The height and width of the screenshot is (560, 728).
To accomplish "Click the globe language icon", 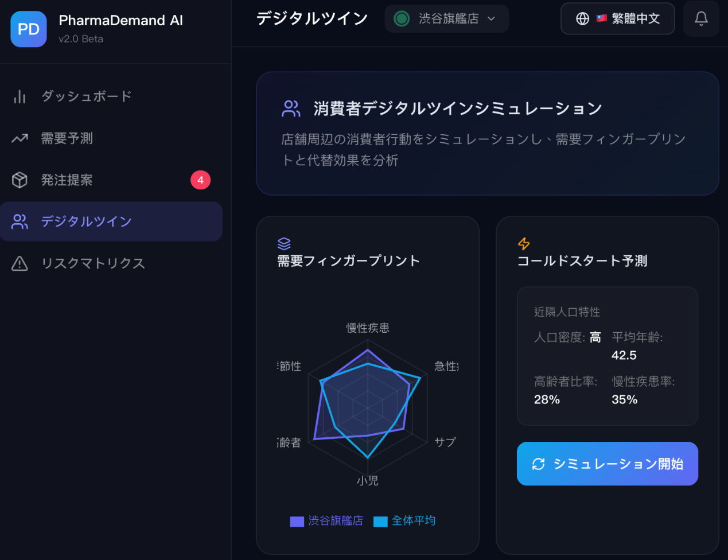I will point(582,18).
